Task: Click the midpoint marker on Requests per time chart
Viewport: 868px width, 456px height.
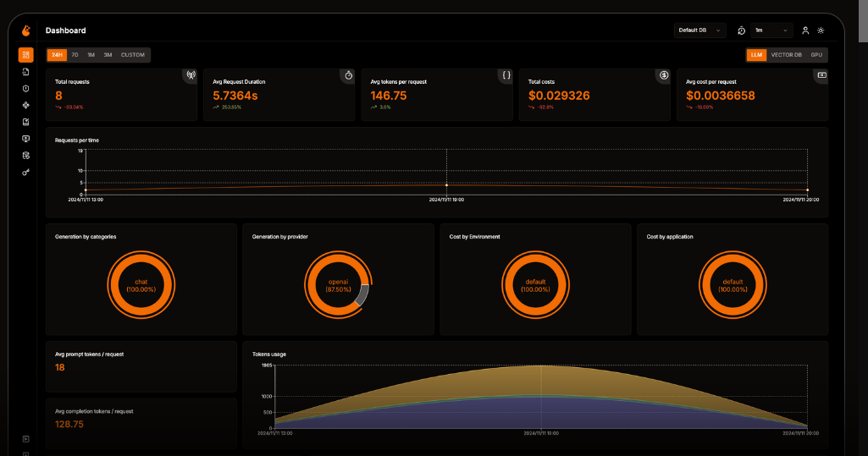Action: point(447,185)
